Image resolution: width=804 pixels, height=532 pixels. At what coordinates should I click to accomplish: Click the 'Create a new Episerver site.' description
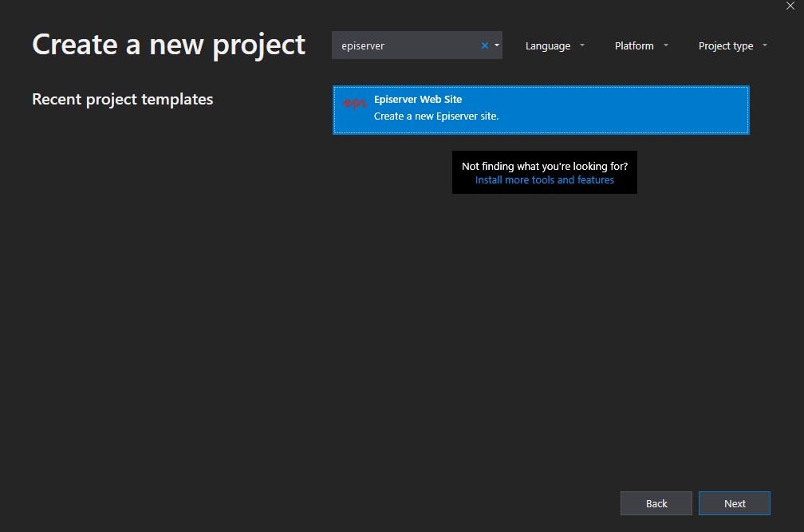436,116
